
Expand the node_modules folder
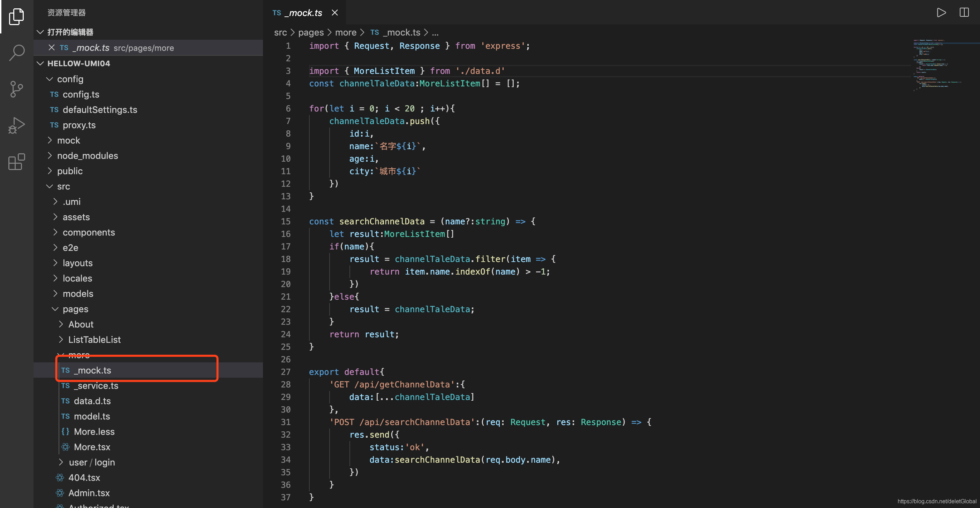50,155
